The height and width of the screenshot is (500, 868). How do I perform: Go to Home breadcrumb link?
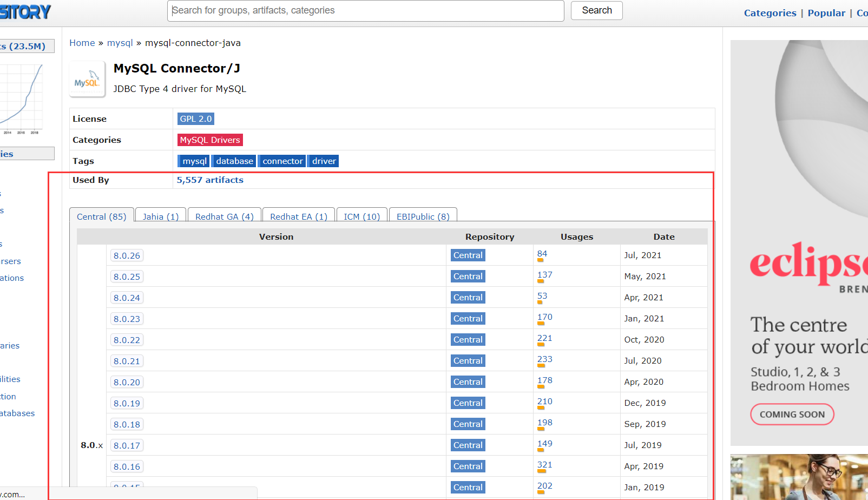tap(82, 43)
